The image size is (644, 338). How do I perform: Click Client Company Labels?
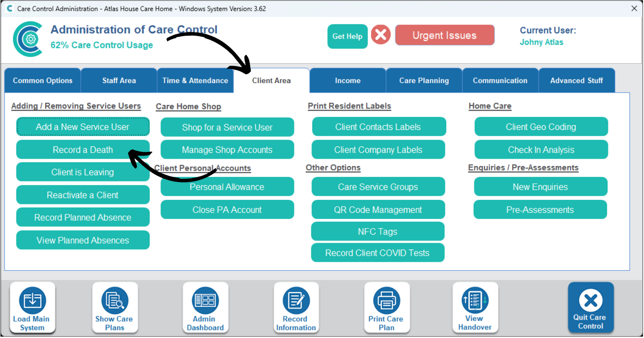point(378,150)
